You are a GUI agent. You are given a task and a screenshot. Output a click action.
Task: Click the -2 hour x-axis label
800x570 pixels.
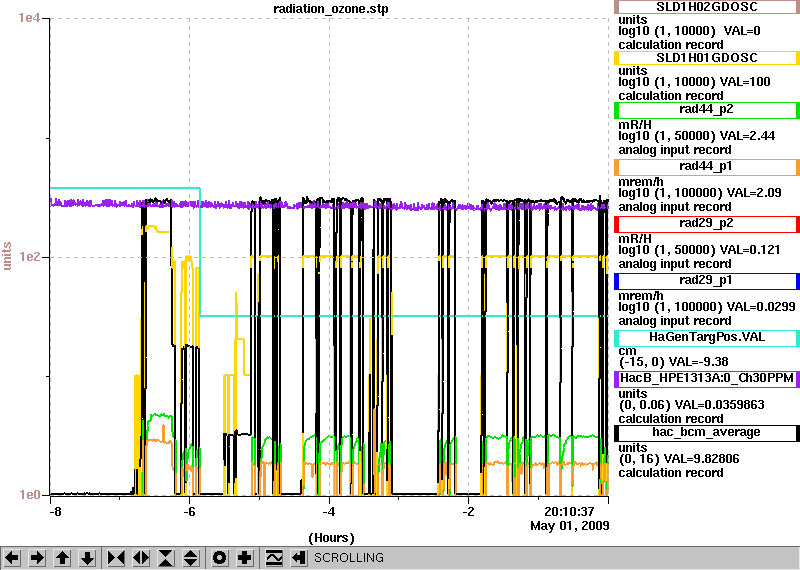[469, 511]
